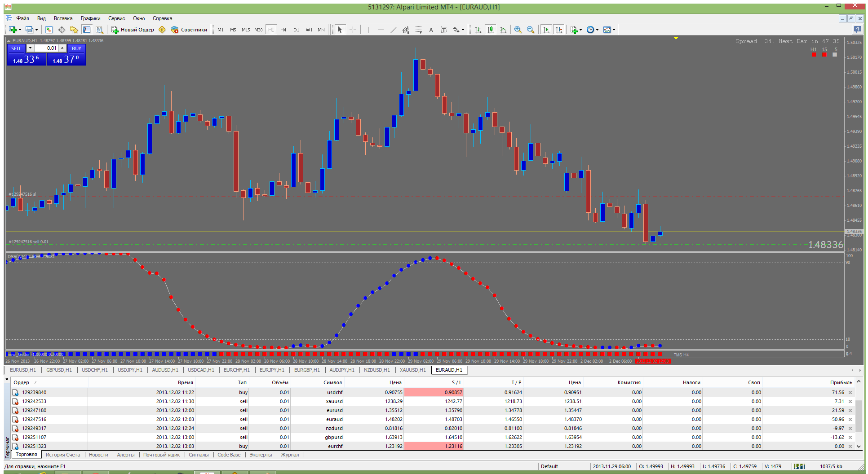868x474 pixels.
Task: Switch to the XAUUSD,H1 chart tab
Action: point(412,370)
